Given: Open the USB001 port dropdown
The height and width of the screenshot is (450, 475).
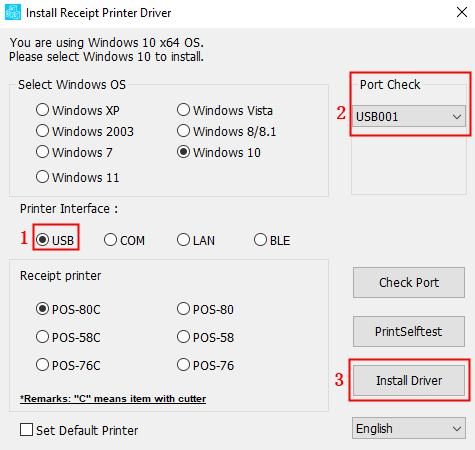Looking at the screenshot, I should pyautogui.click(x=409, y=116).
